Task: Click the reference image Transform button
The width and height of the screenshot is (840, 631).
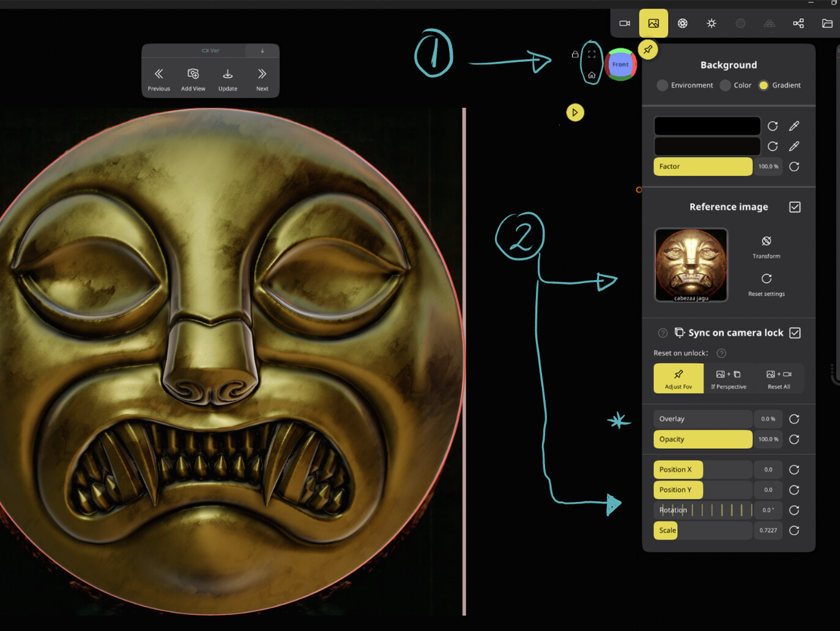Action: 767,247
